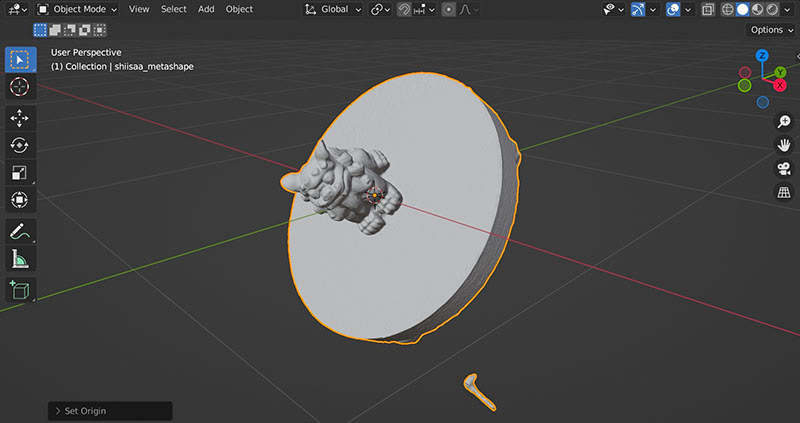Screen dimensions: 800x423
Task: Open the Object Mode dropdown
Action: [78, 9]
